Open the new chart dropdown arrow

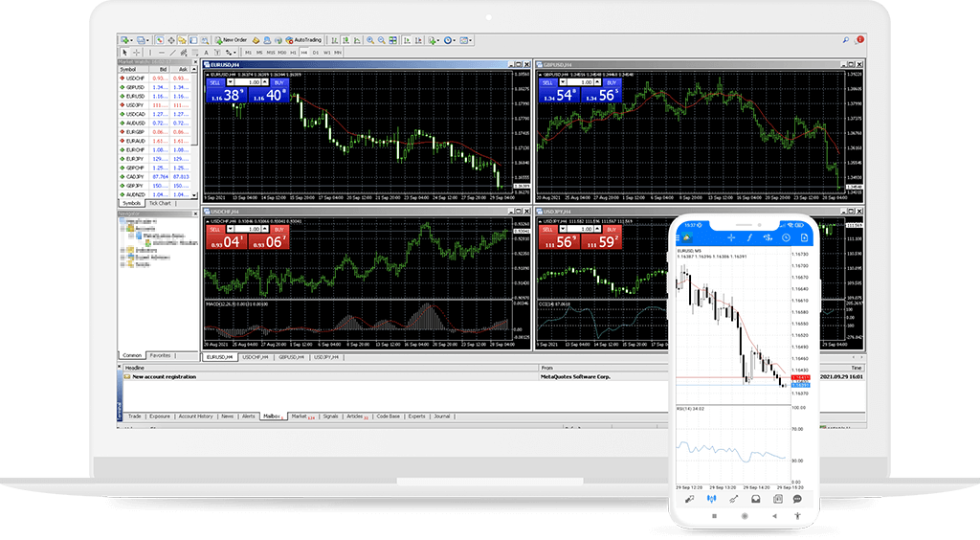pos(132,40)
